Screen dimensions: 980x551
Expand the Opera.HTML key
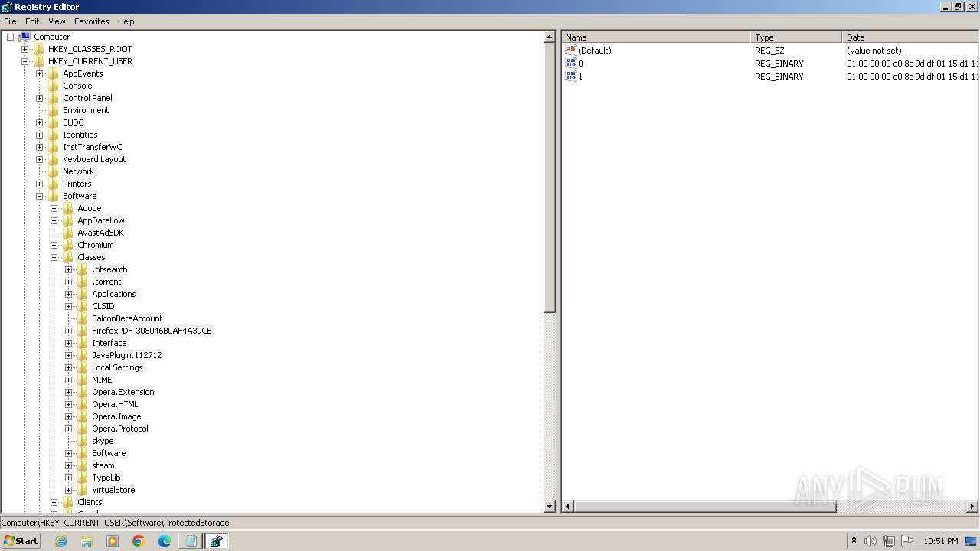[69, 404]
